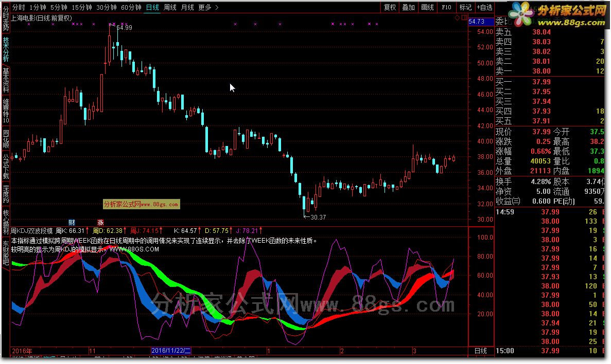This screenshot has width=611, height=364.
Task: Click the 换手 4.28% value
Action: [541, 182]
